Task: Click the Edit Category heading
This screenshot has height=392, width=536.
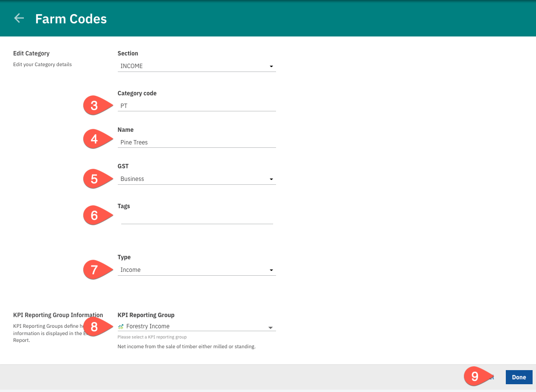Action: (31, 53)
